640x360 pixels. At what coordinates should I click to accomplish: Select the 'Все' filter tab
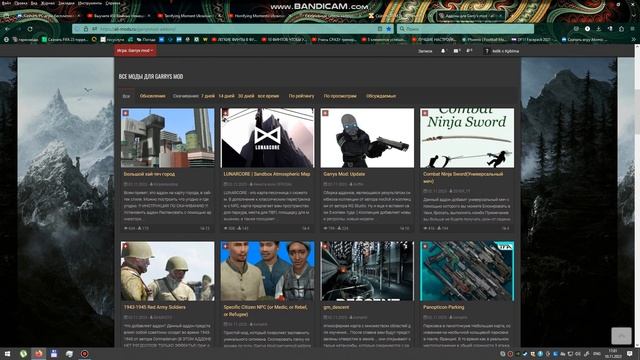126,96
